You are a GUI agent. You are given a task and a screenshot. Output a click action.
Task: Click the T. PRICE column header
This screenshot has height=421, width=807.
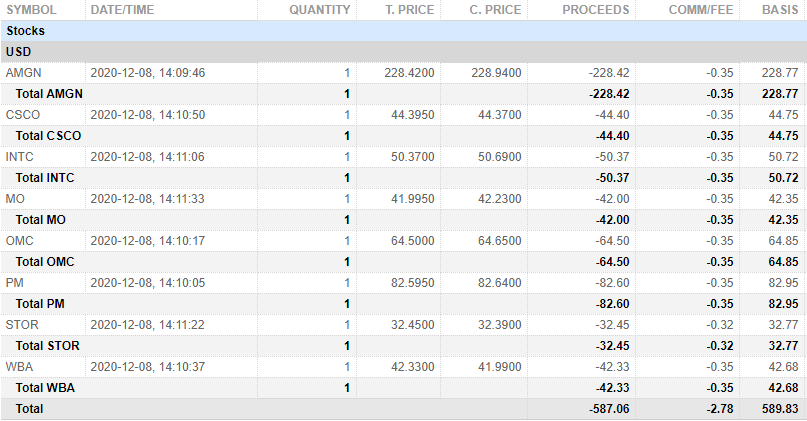pos(410,10)
